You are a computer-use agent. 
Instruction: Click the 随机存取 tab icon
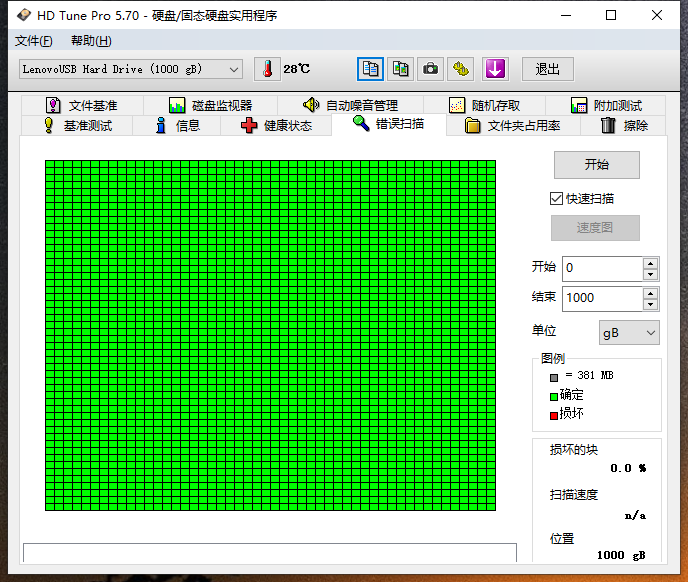pos(457,105)
